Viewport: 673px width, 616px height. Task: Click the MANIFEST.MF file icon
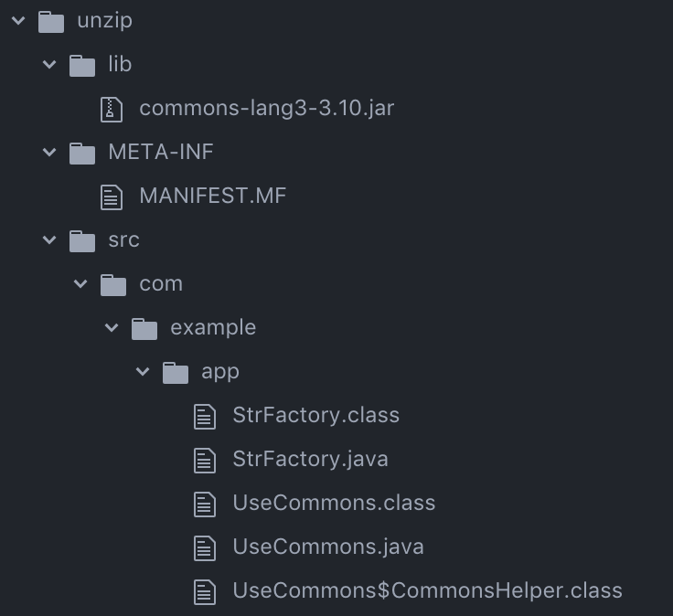point(112,196)
